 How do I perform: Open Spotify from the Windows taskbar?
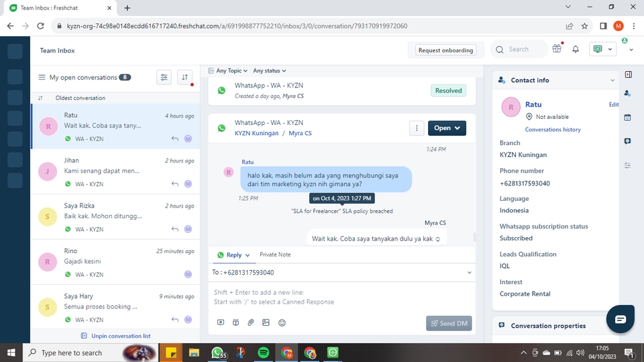click(x=263, y=353)
